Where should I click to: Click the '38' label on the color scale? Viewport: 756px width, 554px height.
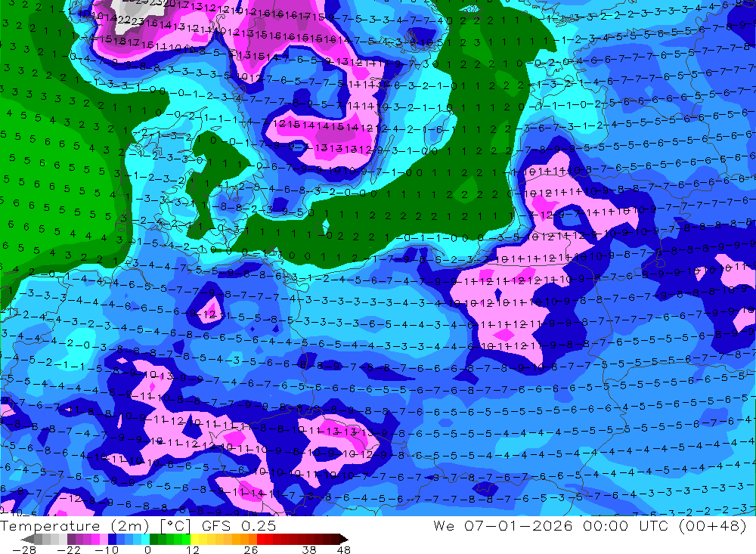tap(309, 549)
